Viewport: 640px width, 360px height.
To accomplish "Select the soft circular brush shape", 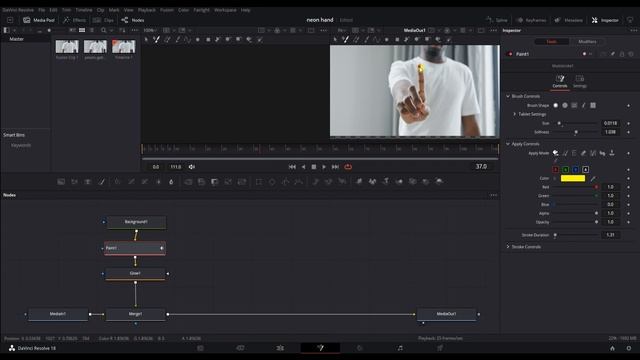I will [x=556, y=105].
